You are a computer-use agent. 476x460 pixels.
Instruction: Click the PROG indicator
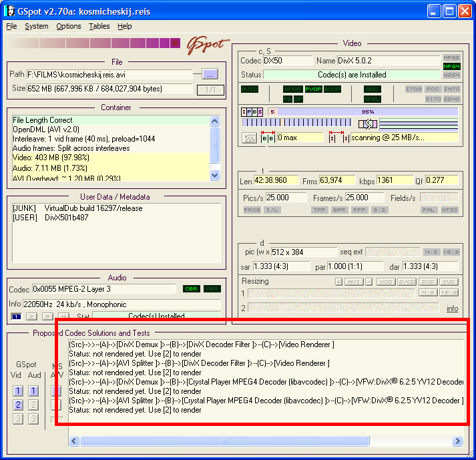tap(252, 210)
